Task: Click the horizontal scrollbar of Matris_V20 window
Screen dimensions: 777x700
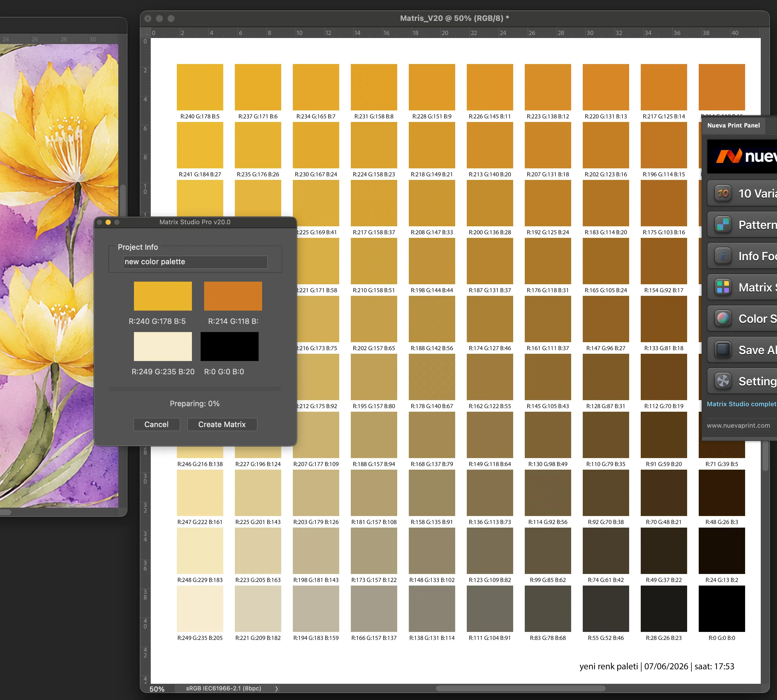Action: 520,688
